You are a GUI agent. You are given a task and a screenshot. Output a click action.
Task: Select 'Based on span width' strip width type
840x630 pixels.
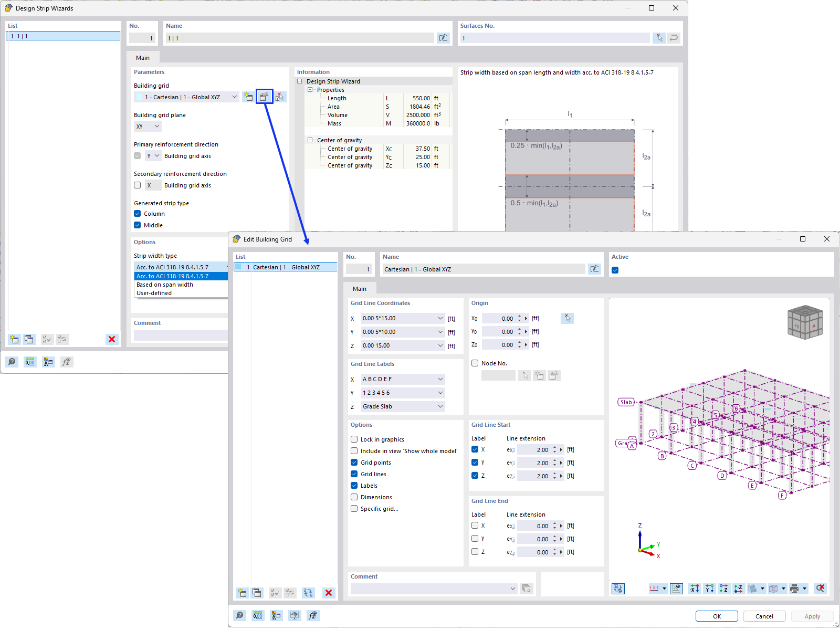pyautogui.click(x=164, y=285)
